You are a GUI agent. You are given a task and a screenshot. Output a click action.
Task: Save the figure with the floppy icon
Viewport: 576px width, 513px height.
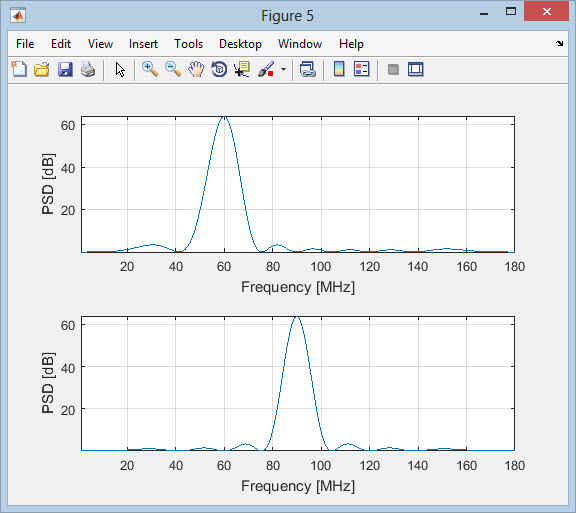click(65, 69)
